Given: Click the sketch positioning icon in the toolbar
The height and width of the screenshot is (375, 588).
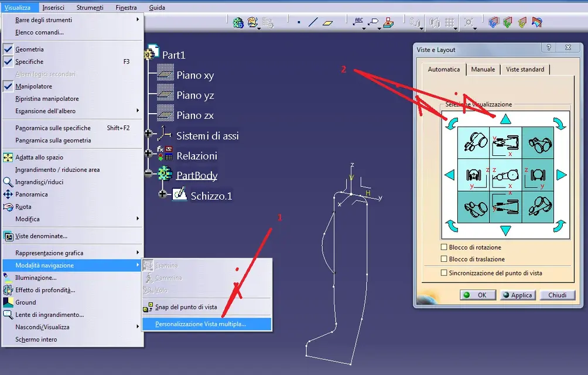Looking at the screenshot, I should [253, 22].
